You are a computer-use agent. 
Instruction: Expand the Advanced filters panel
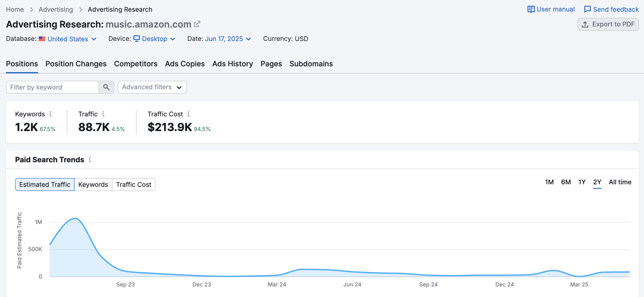[152, 87]
